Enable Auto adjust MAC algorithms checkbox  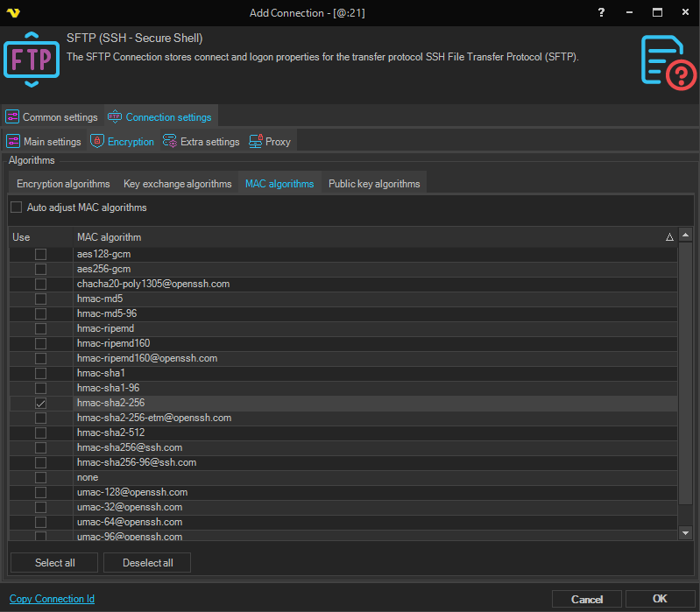click(x=17, y=208)
